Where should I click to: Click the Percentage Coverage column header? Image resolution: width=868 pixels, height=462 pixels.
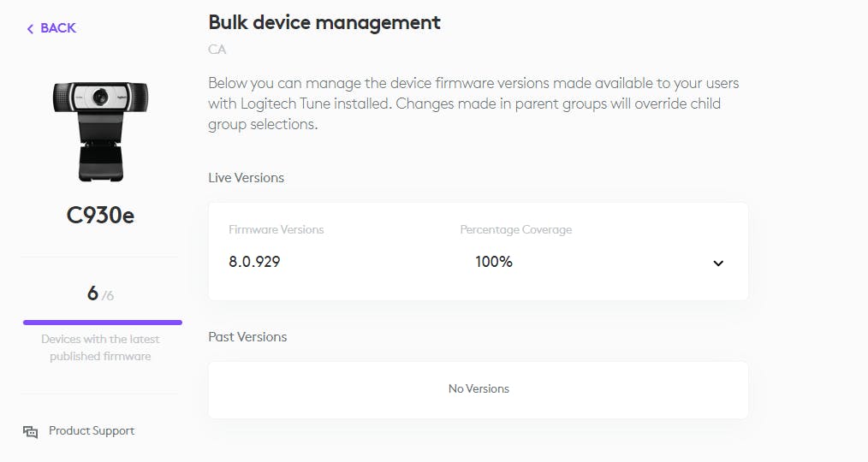(515, 229)
